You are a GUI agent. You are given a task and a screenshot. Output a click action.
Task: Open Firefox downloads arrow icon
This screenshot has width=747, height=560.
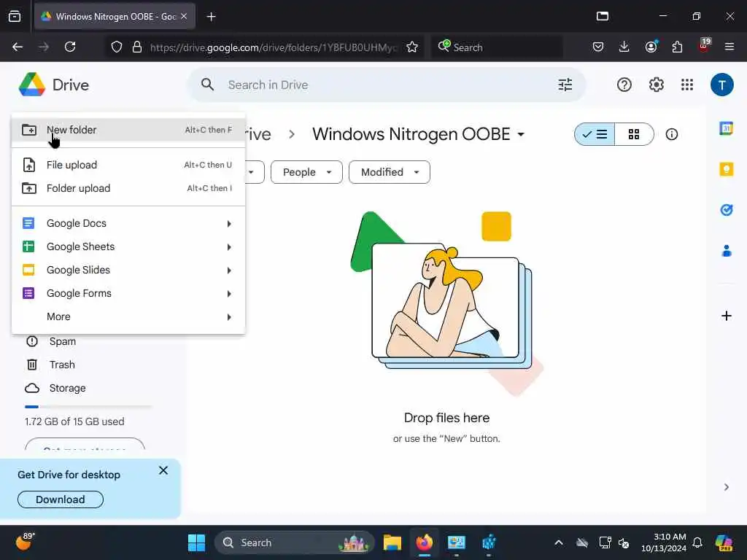(x=624, y=47)
